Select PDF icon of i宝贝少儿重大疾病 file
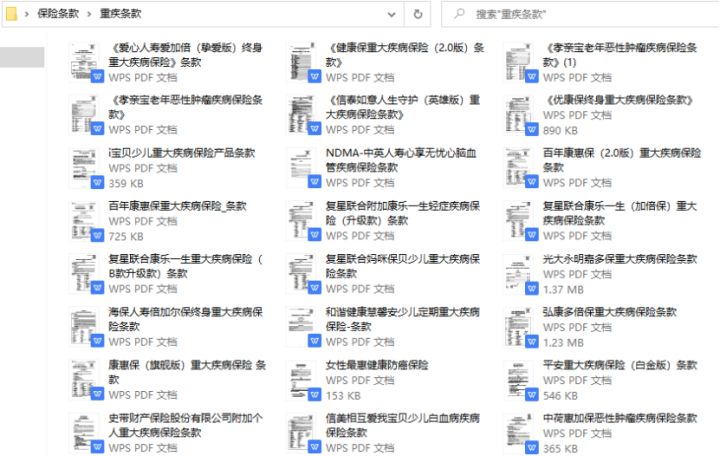The height and width of the screenshot is (456, 720). 86,169
